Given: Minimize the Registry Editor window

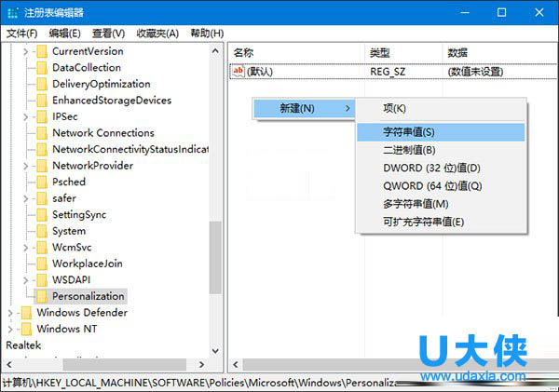Looking at the screenshot, I should tap(465, 12).
